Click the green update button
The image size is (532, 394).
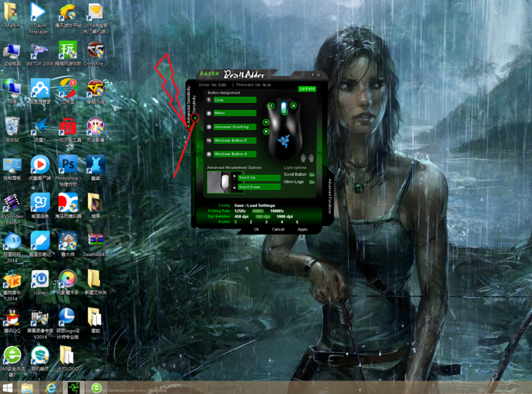(307, 89)
